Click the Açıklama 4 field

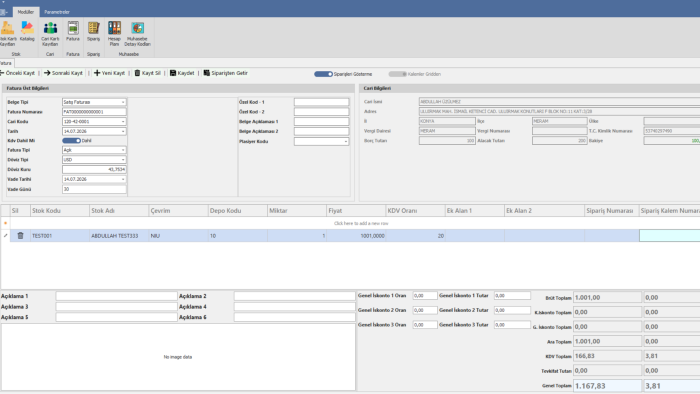(294, 307)
